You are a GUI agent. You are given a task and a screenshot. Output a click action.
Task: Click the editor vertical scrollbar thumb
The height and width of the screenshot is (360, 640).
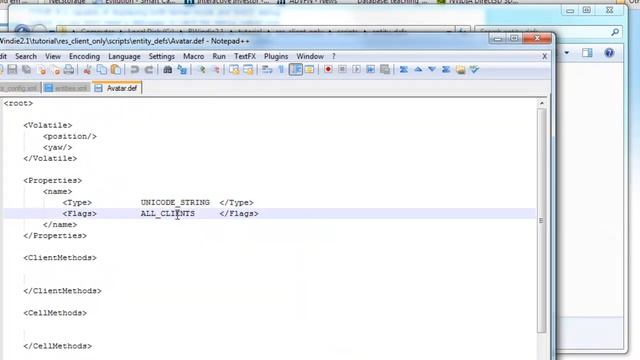point(542,220)
